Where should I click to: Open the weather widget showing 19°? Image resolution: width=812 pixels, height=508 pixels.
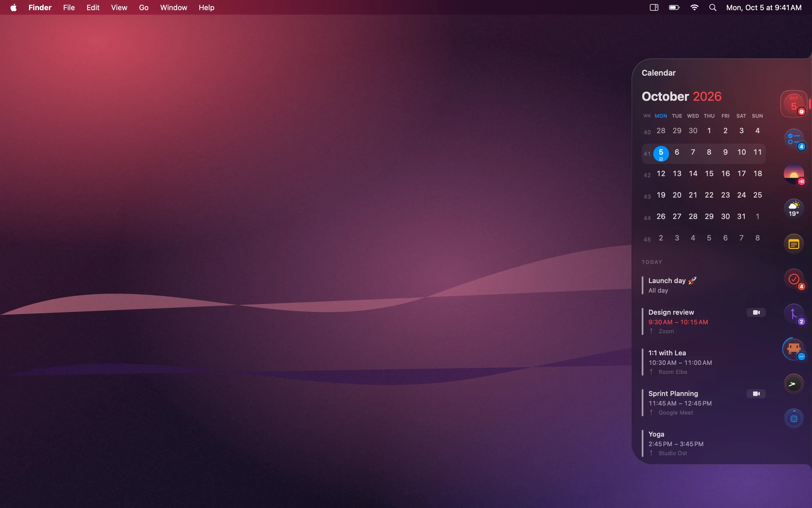click(x=794, y=209)
